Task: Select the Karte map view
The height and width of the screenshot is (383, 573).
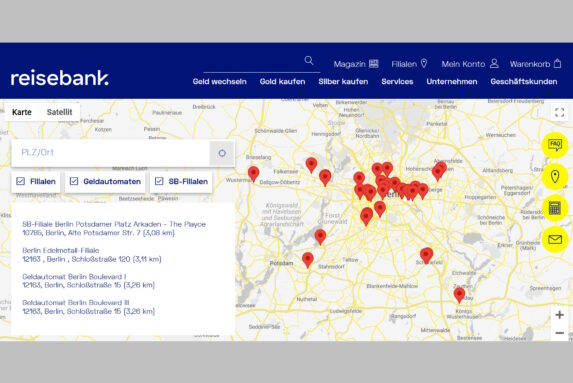Action: click(x=22, y=112)
